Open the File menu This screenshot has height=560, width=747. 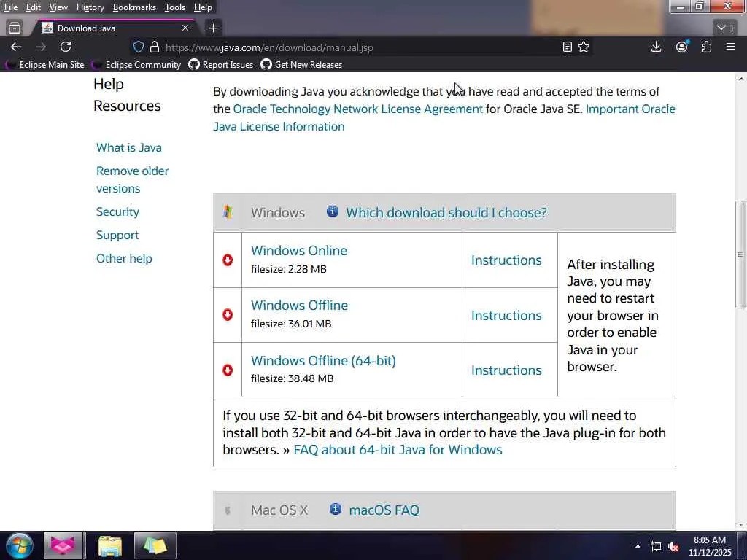click(x=10, y=7)
